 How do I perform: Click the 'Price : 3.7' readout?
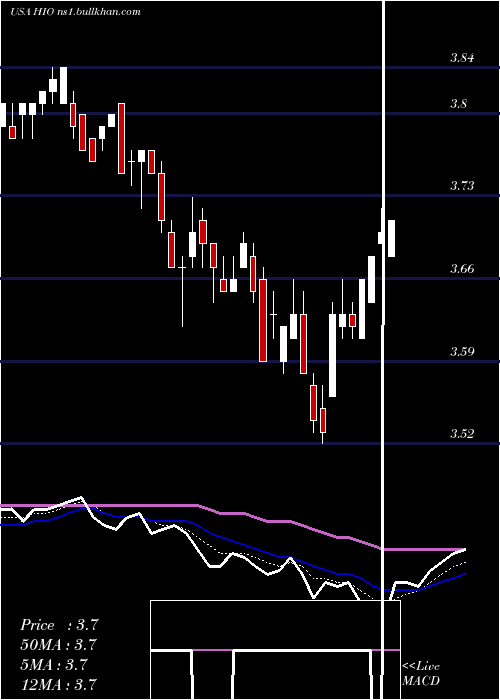pyautogui.click(x=59, y=625)
